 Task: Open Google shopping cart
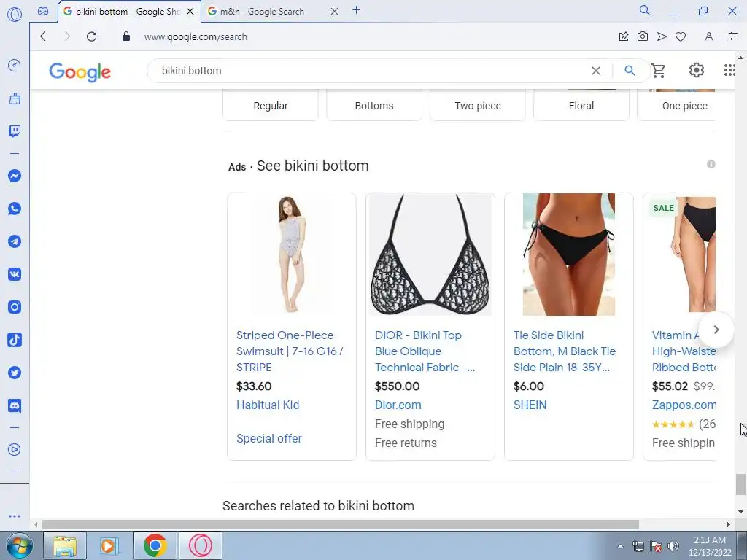(659, 71)
